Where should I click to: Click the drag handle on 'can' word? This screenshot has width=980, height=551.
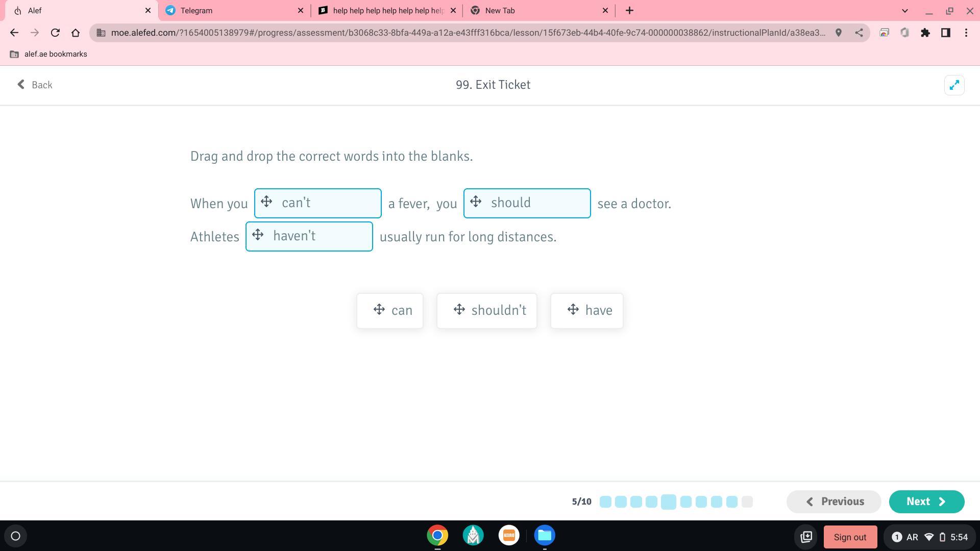[379, 310]
